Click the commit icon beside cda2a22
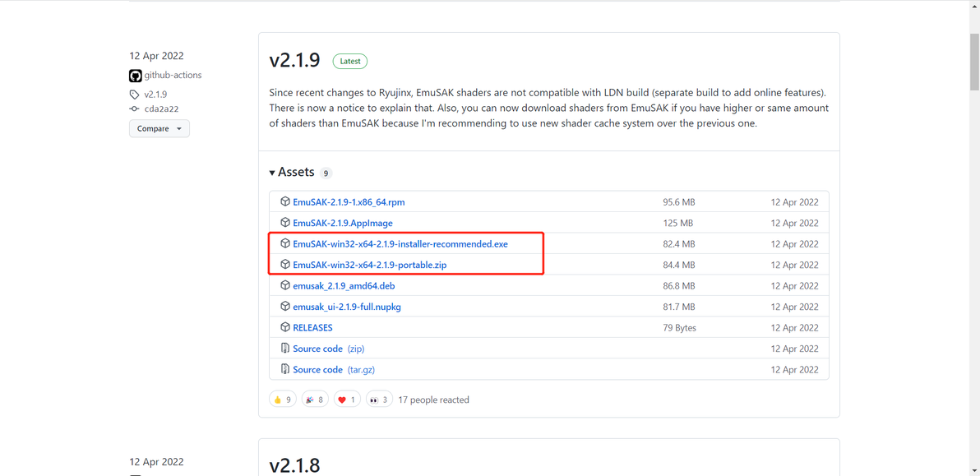 pos(135,109)
